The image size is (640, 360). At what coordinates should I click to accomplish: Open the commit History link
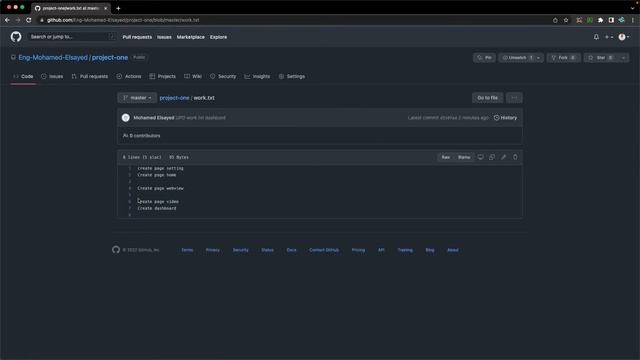pos(505,118)
